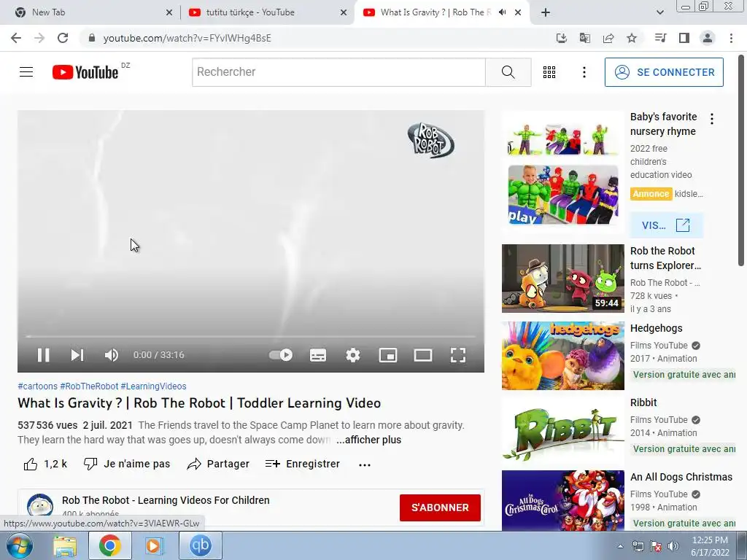The image size is (747, 560).
Task: Open Chrome profile avatar menu
Action: click(708, 38)
